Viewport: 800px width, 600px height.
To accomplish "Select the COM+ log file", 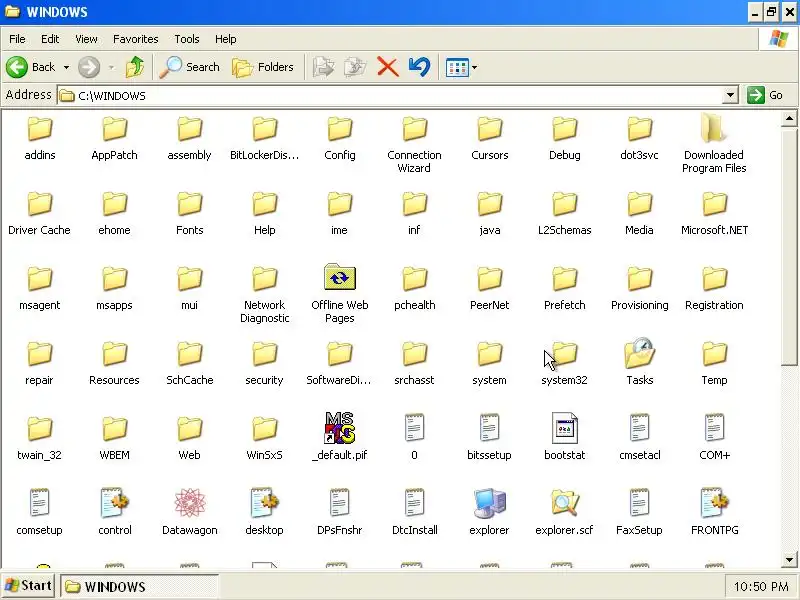I will pyautogui.click(x=714, y=437).
